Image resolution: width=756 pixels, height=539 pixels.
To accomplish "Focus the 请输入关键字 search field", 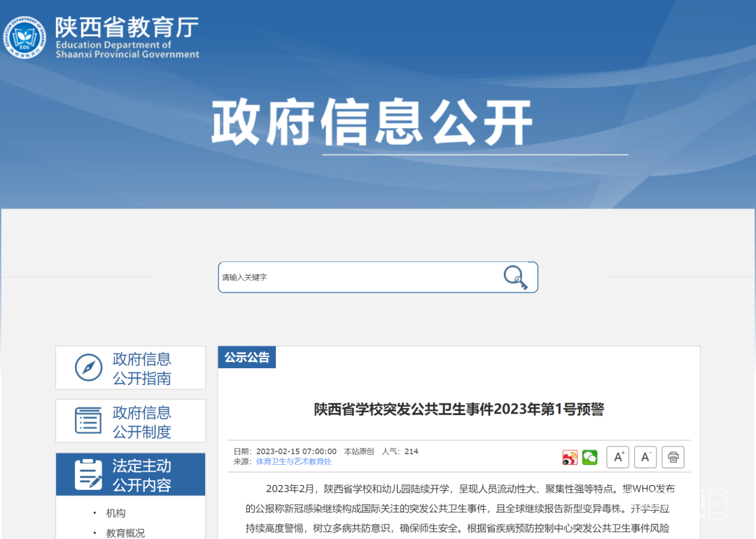I will 357,277.
